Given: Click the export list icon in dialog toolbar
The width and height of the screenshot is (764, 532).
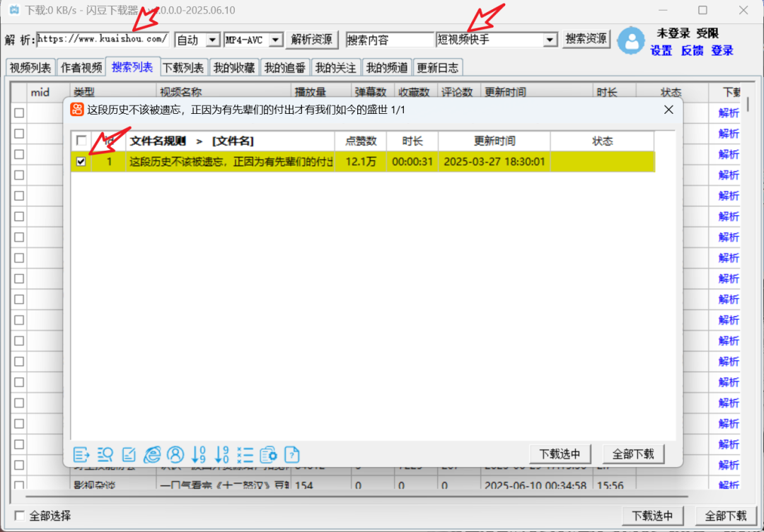Looking at the screenshot, I should (81, 454).
